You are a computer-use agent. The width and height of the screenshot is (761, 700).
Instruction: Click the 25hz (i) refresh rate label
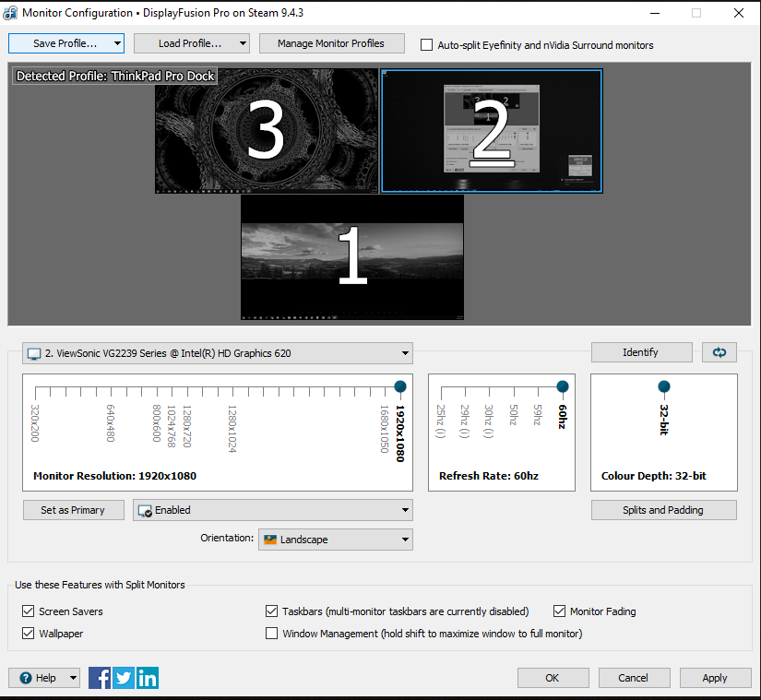[441, 421]
